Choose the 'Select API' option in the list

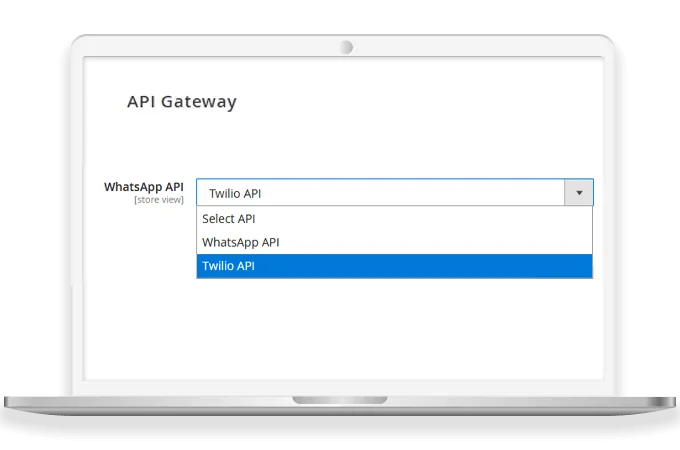[x=394, y=219]
